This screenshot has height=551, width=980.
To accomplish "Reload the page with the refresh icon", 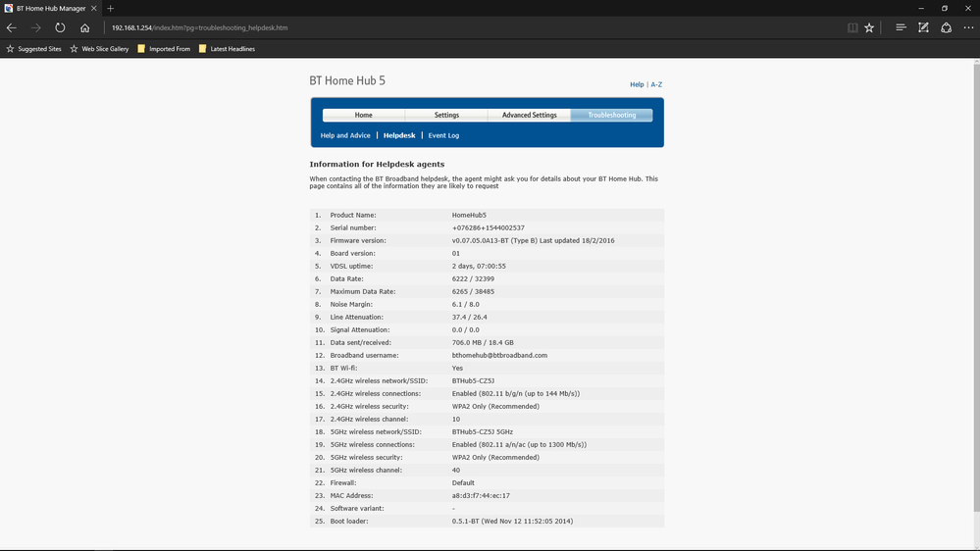I will pos(60,27).
